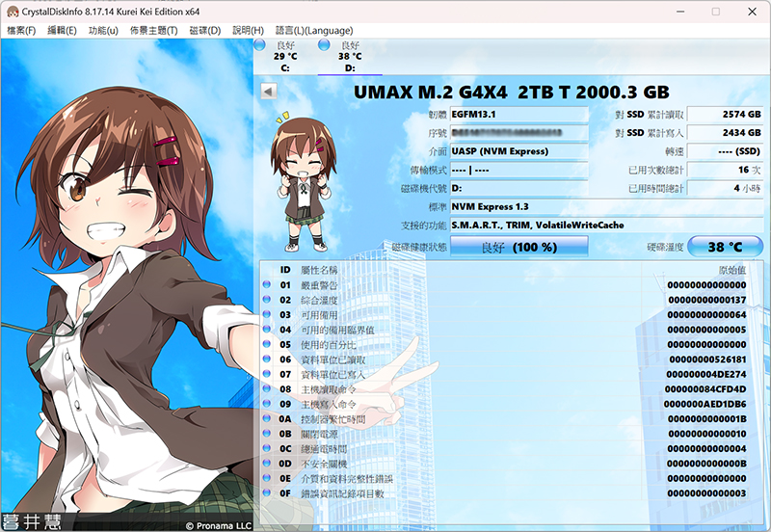Click raw value 000000000001B
Screen dimensions: 771x532
(x=707, y=419)
